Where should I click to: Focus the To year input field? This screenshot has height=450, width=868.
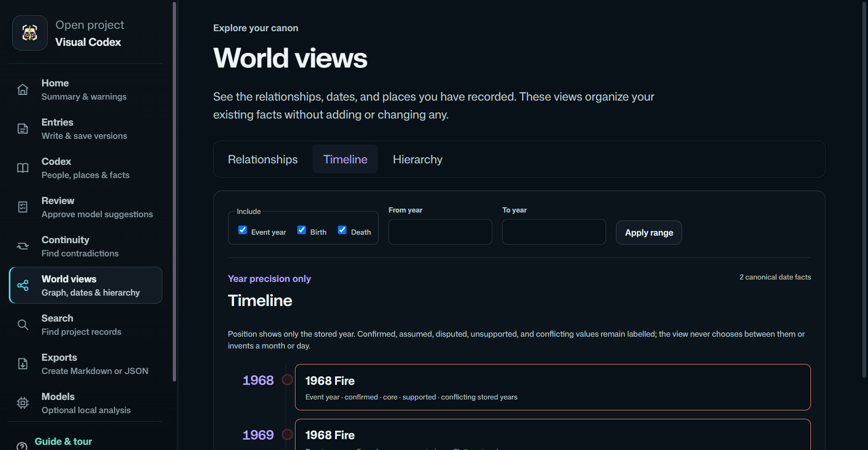(554, 232)
